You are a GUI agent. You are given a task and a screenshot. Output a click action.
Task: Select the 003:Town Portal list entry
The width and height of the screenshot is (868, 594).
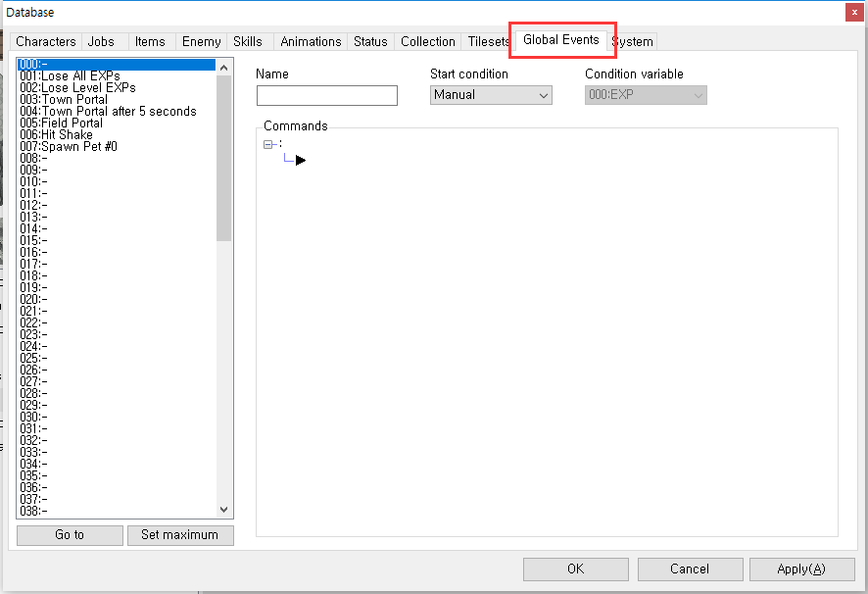[64, 100]
